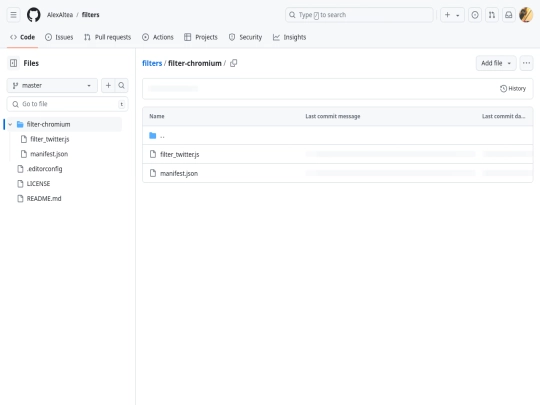Click the Files panel heading
540x405 pixels.
click(31, 63)
